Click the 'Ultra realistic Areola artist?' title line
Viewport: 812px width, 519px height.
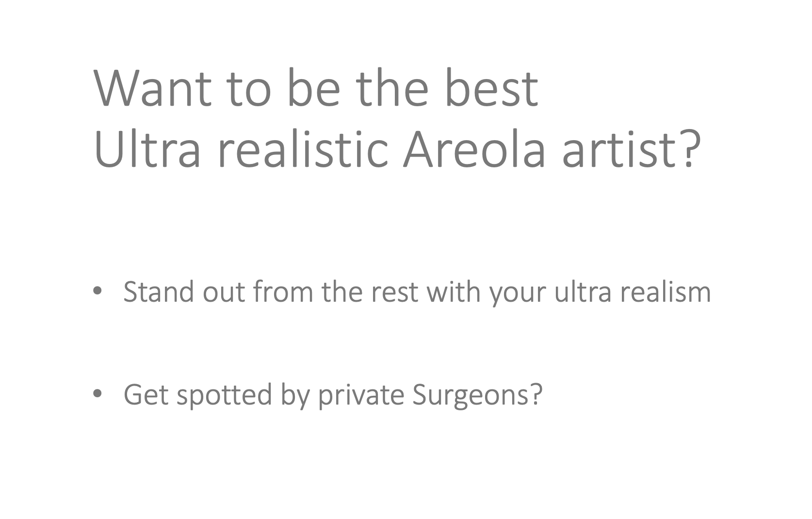[x=397, y=148]
